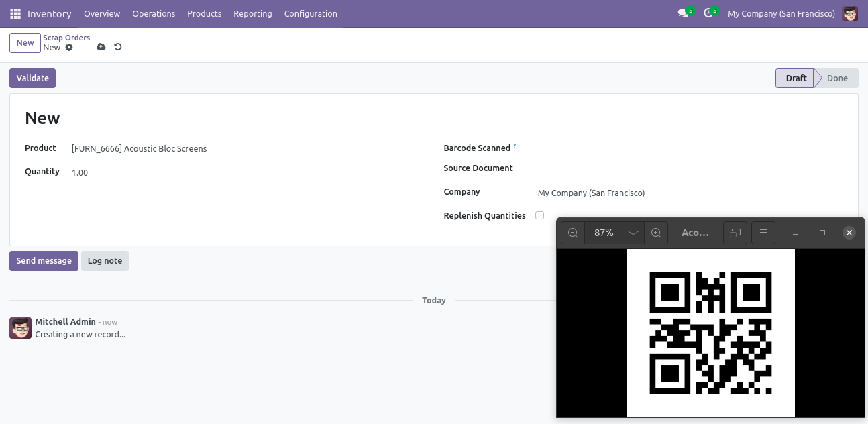Discard changes with the undo icon
The image size is (868, 424).
click(118, 47)
